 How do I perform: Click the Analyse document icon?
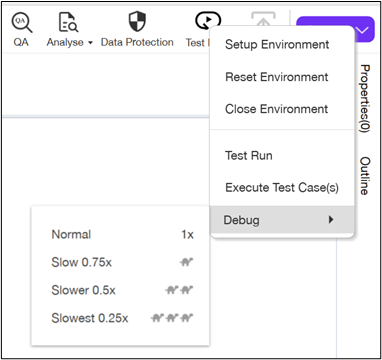pyautogui.click(x=68, y=22)
